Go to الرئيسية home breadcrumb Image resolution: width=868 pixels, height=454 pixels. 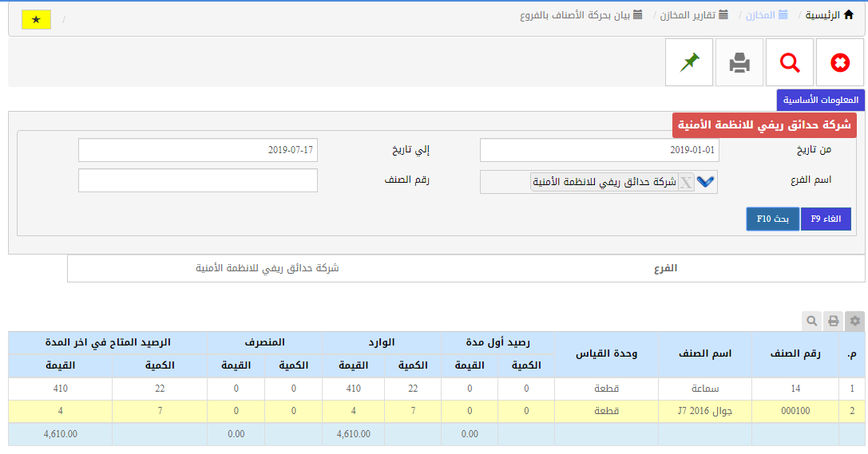click(x=828, y=14)
